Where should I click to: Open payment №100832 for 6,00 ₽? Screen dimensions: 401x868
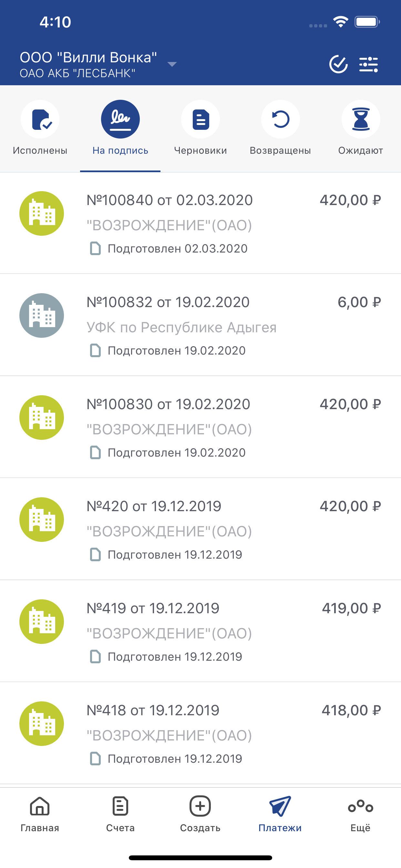pos(200,325)
